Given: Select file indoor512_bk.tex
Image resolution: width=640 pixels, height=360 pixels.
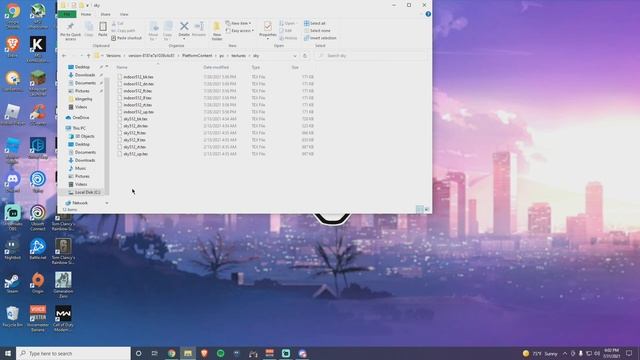Looking at the screenshot, I should click(x=138, y=77).
